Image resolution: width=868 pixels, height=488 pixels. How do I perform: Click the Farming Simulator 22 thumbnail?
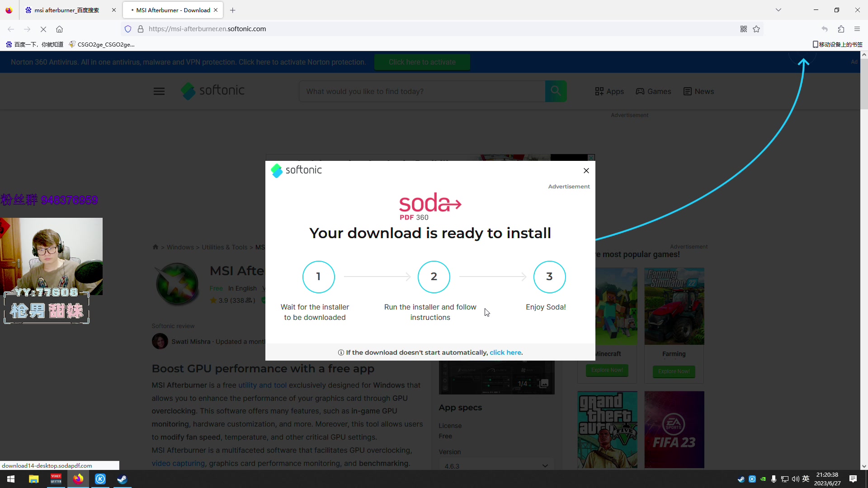pos(674,306)
